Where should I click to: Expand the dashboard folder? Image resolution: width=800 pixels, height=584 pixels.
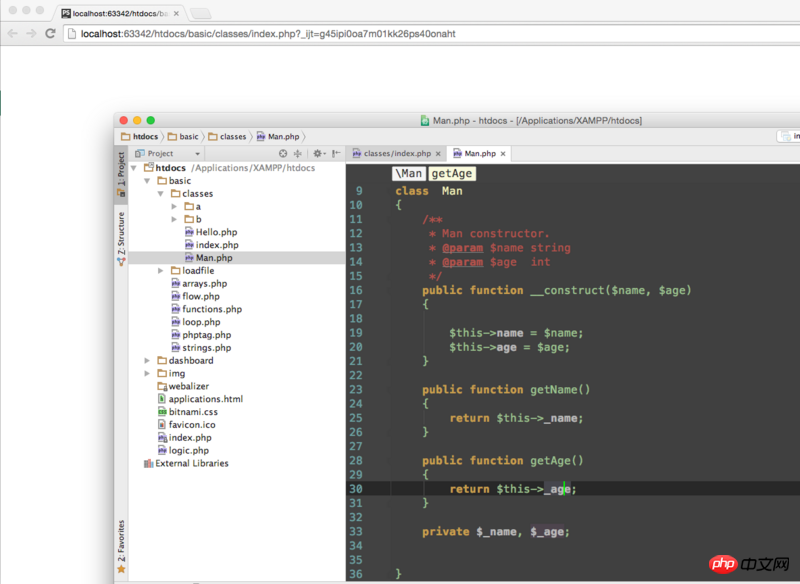tap(149, 361)
